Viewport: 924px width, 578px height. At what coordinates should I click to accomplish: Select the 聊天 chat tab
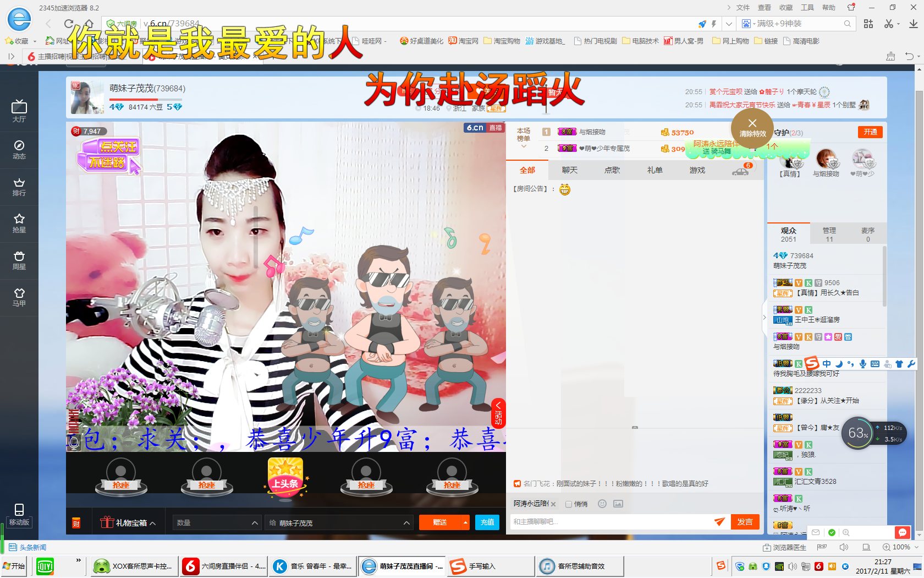click(x=570, y=170)
